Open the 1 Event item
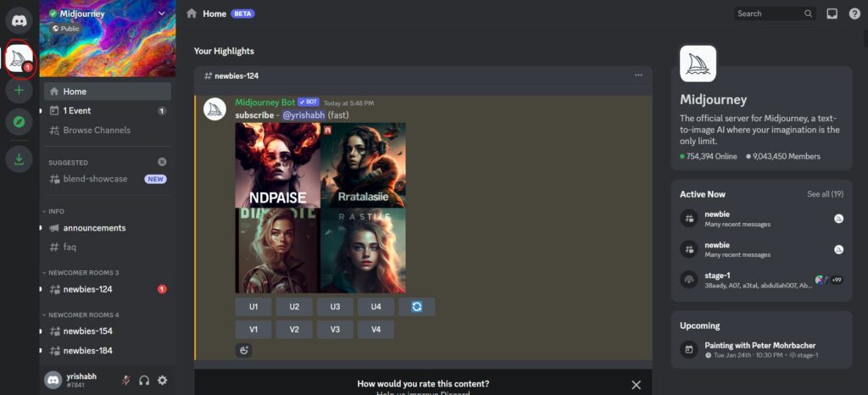868x395 pixels. [x=108, y=111]
